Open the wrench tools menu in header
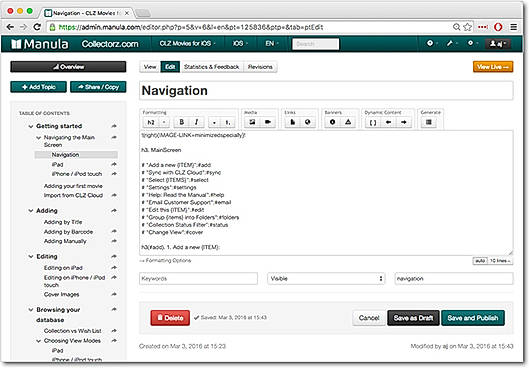Viewport: 529px width, 368px height. (x=452, y=44)
